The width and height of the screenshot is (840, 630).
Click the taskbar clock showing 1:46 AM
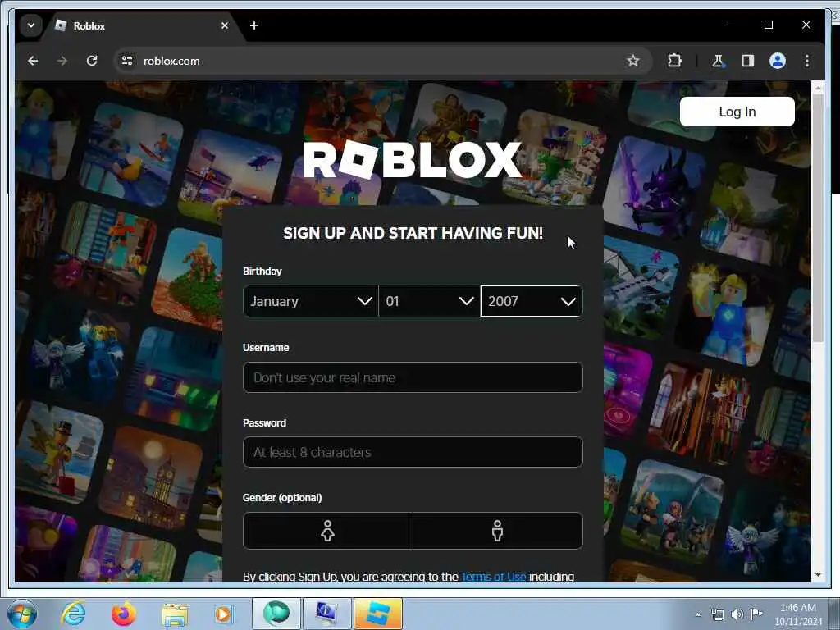[798, 614]
